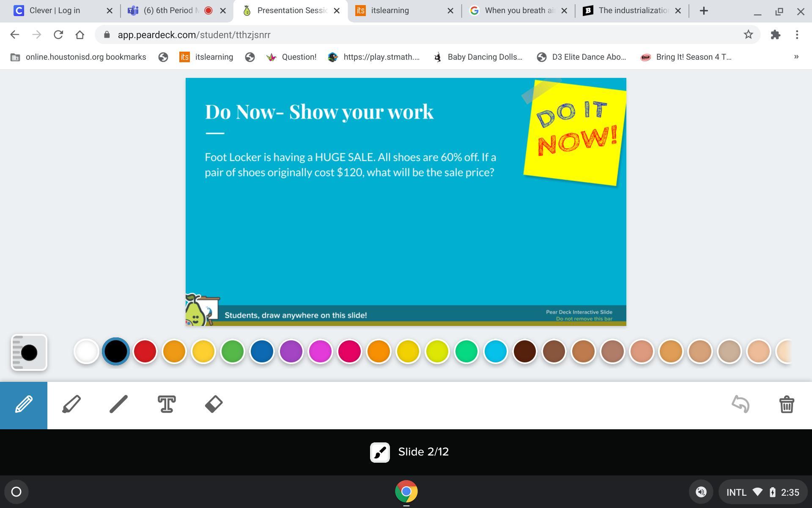Select the pencil drawing tool
Screen dimensions: 812x508
tap(24, 405)
